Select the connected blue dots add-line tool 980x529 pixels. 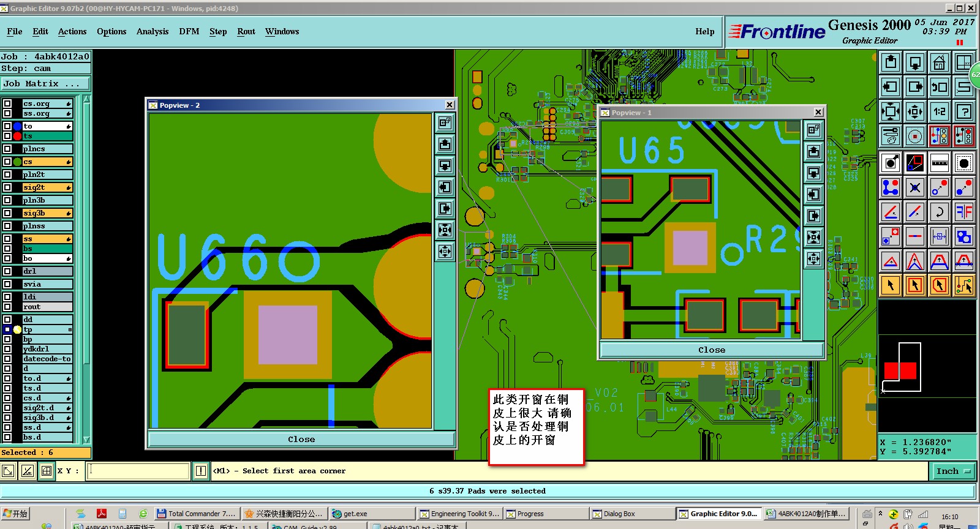(x=891, y=187)
